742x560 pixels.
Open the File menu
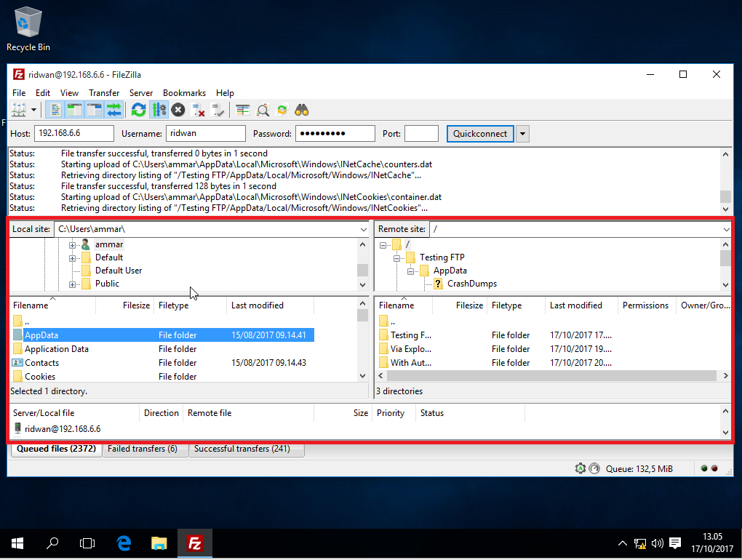[x=19, y=92]
